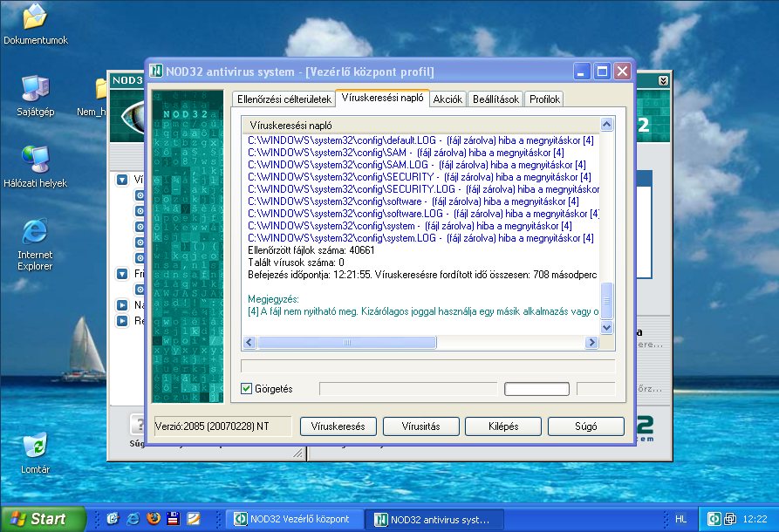Collapse the Ví... section in Vezérlő központ
The width and height of the screenshot is (779, 532).
[122, 180]
